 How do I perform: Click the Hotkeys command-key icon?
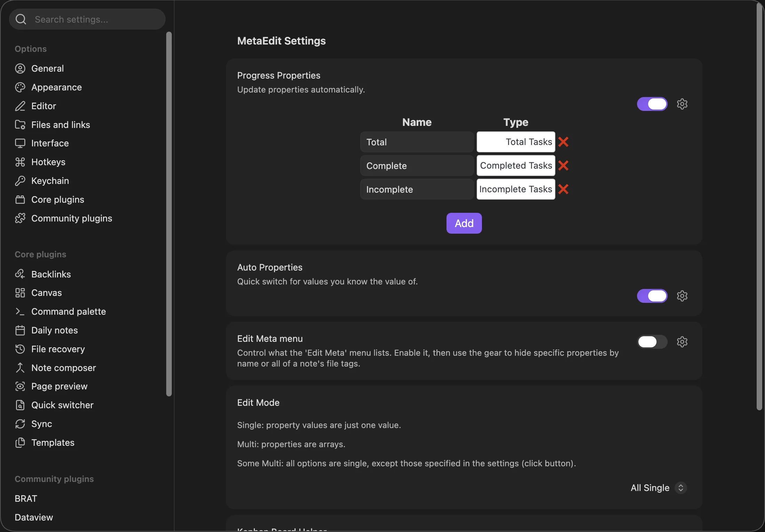(x=20, y=162)
